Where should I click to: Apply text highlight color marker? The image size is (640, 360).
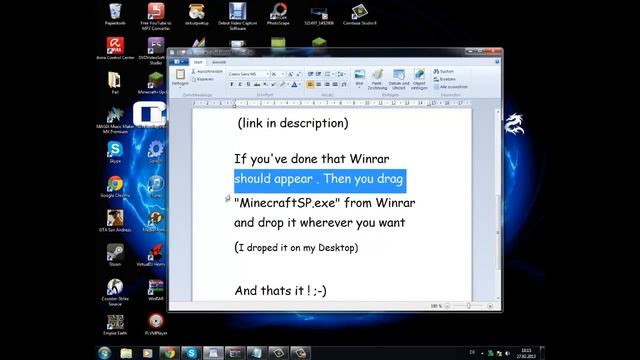pos(282,84)
